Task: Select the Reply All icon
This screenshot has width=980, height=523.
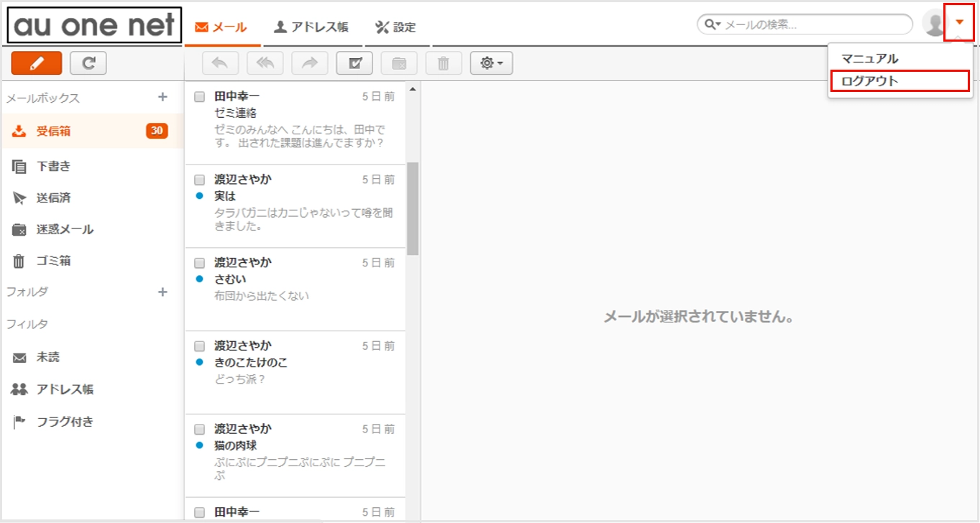Action: point(265,63)
